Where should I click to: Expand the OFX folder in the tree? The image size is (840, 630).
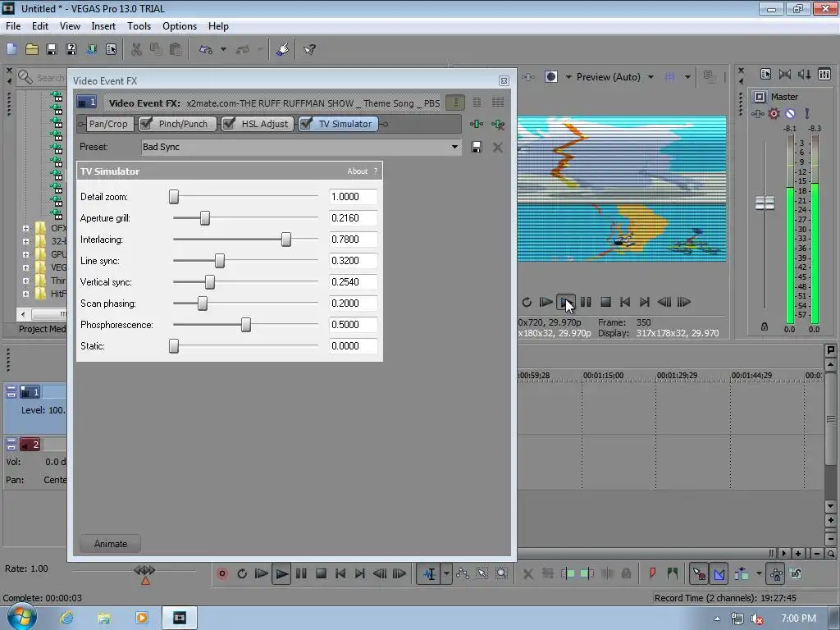pyautogui.click(x=25, y=228)
